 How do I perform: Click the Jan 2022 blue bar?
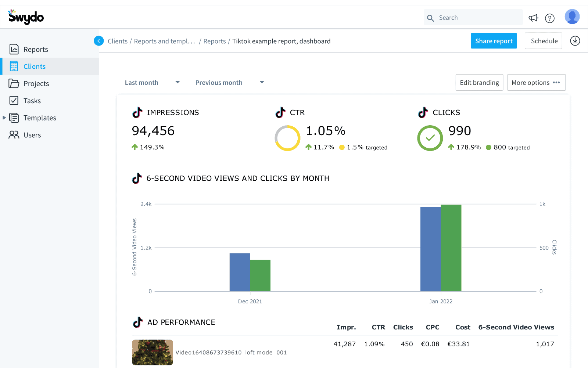pos(430,249)
